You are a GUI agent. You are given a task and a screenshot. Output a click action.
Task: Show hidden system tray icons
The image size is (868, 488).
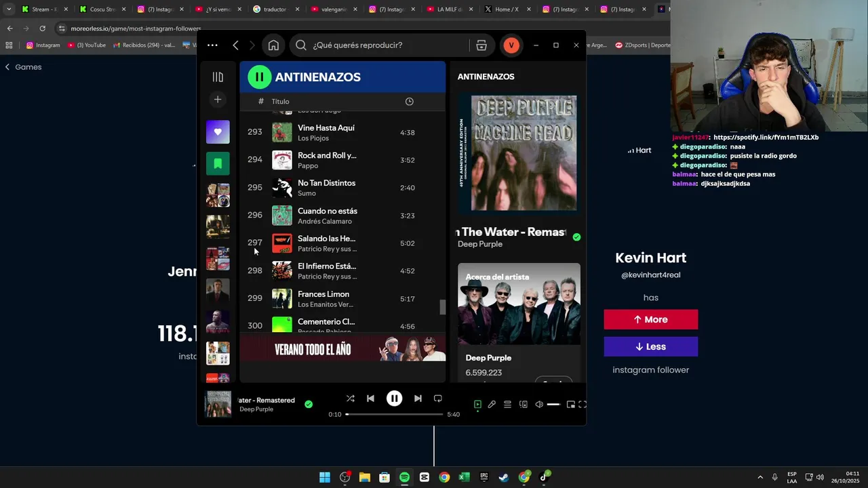pos(760,477)
